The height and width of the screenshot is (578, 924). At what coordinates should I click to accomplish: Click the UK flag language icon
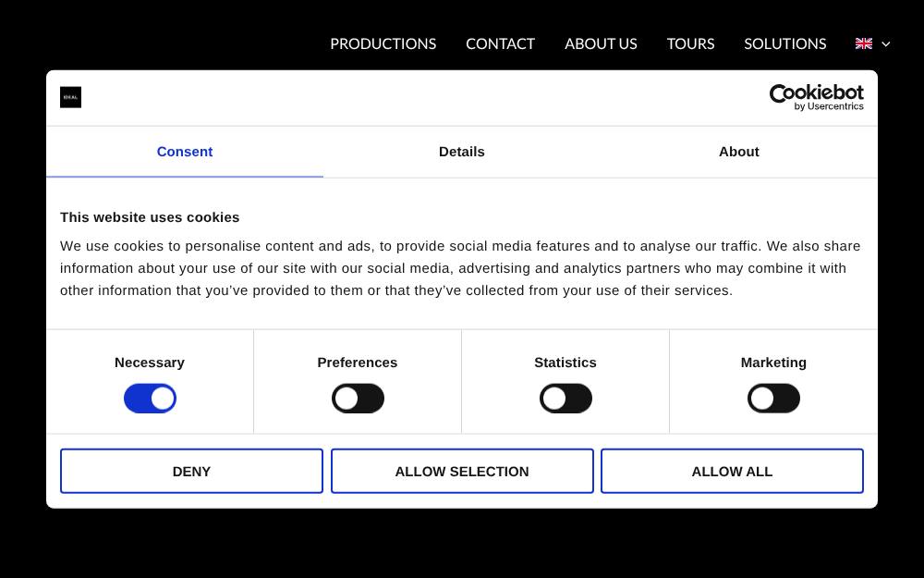point(863,43)
